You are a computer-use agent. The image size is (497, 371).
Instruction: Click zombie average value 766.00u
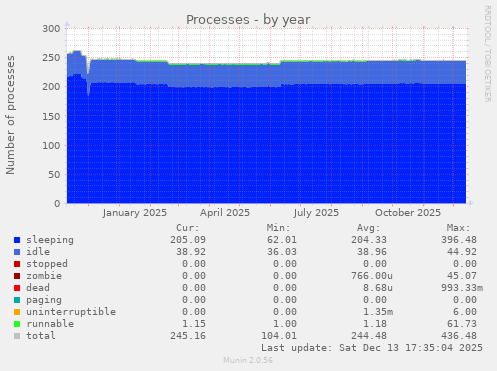coord(372,276)
